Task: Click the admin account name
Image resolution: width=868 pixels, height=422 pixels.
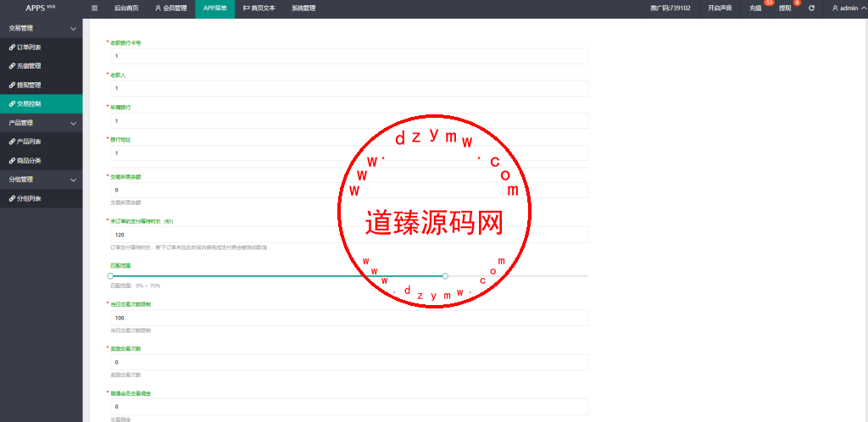Action: click(849, 8)
